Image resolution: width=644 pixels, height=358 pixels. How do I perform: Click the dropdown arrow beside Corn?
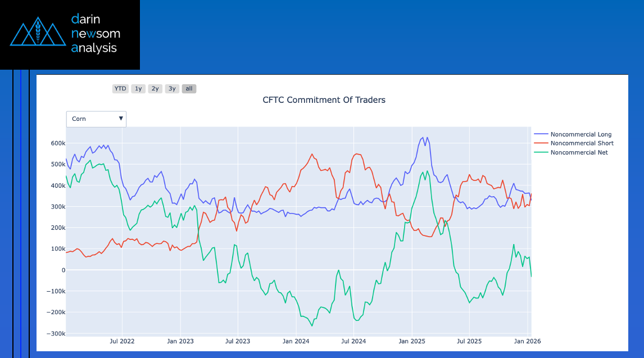click(120, 119)
